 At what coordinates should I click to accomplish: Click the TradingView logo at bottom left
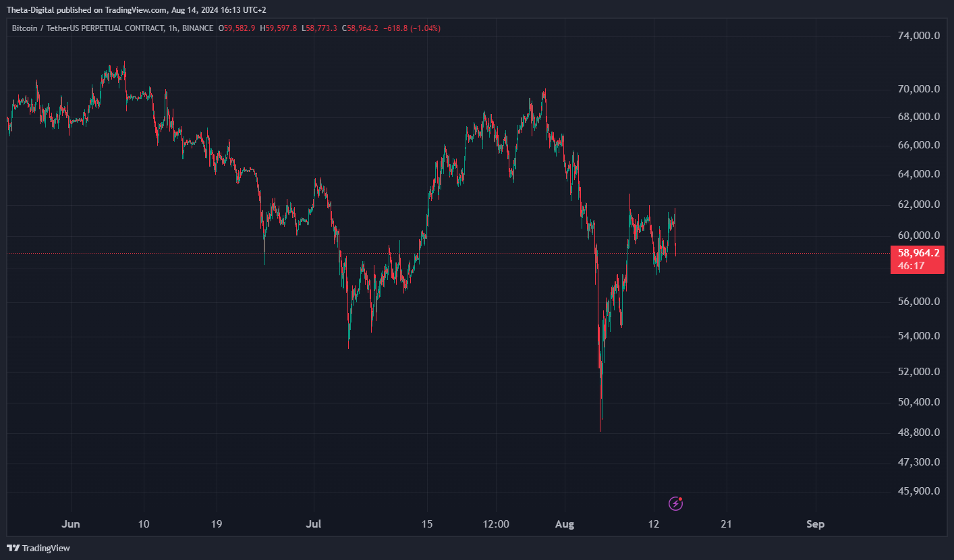pos(38,548)
